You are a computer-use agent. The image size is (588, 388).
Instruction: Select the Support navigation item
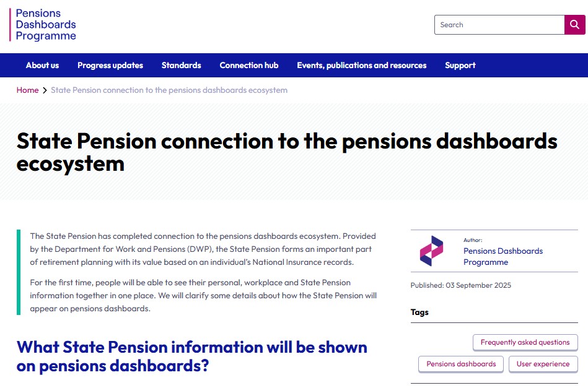(460, 65)
